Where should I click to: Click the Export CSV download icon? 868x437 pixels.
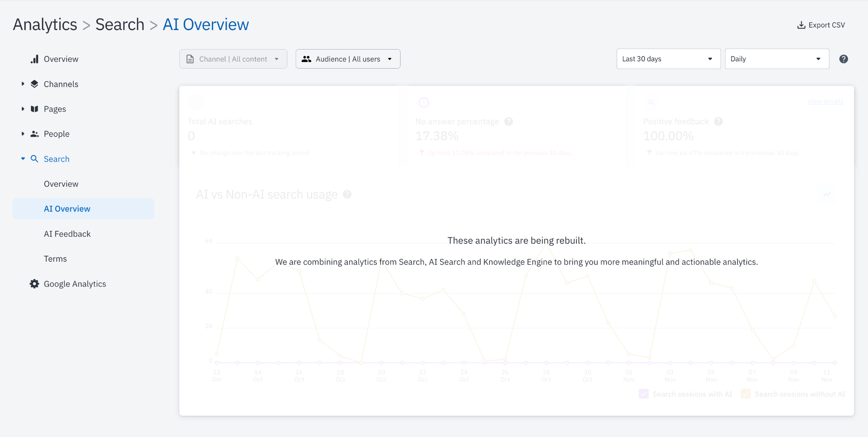click(x=801, y=25)
